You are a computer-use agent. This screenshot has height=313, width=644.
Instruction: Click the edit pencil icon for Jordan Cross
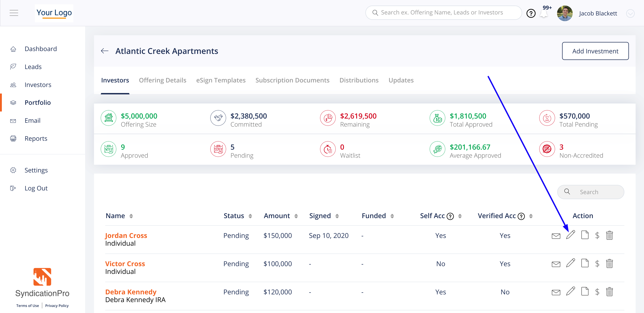click(570, 235)
